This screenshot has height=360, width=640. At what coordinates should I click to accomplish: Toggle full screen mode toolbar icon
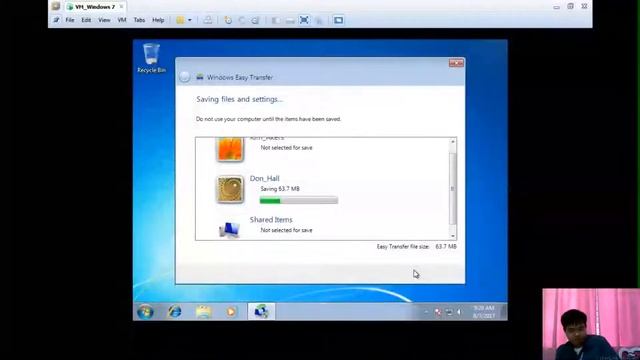pyautogui.click(x=304, y=20)
